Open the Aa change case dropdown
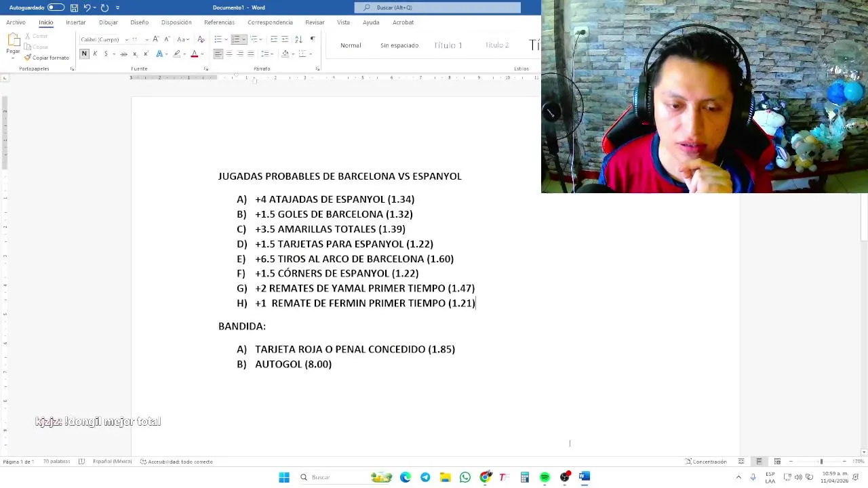 click(x=182, y=39)
